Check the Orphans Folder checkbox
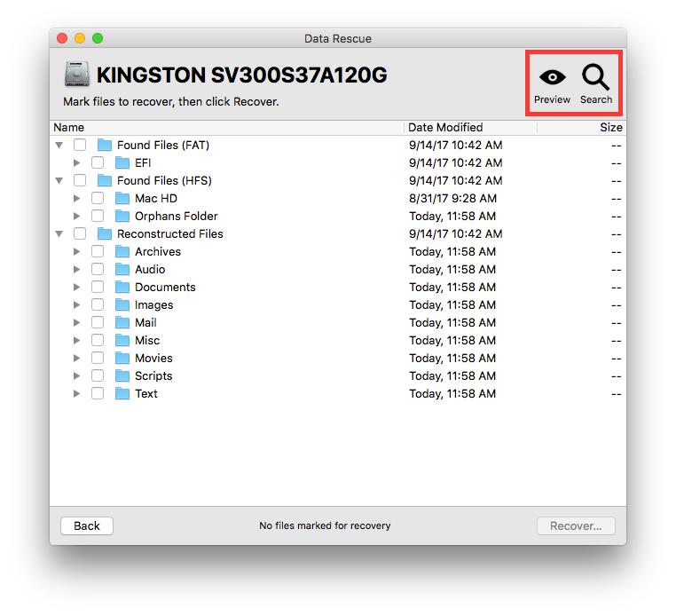The width and height of the screenshot is (676, 616). point(98,216)
